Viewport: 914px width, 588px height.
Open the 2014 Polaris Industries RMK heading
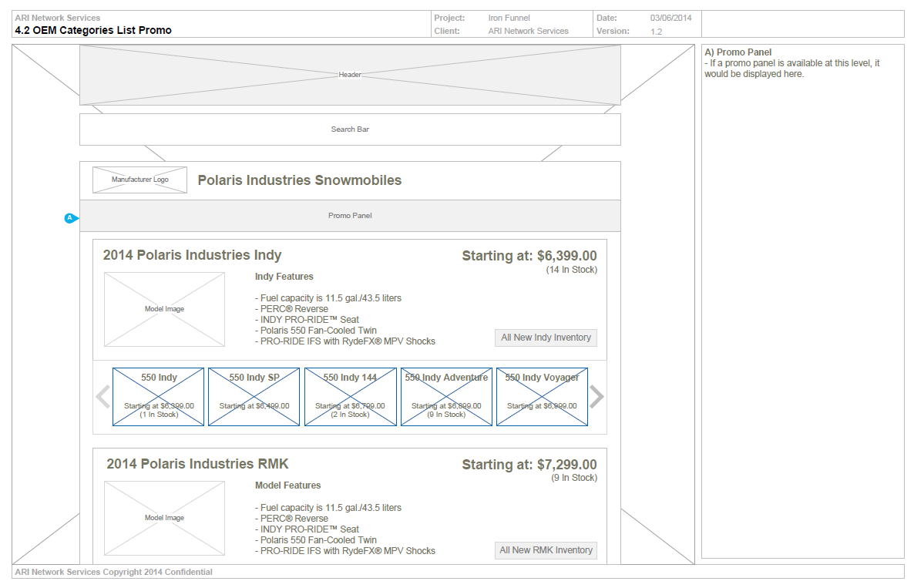[197, 464]
